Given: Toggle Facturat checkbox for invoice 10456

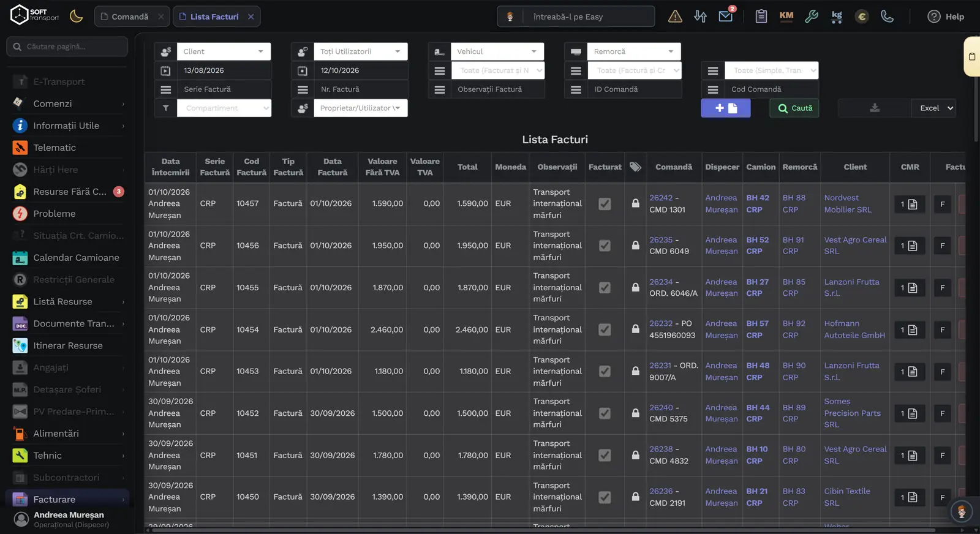Looking at the screenshot, I should click(x=605, y=246).
